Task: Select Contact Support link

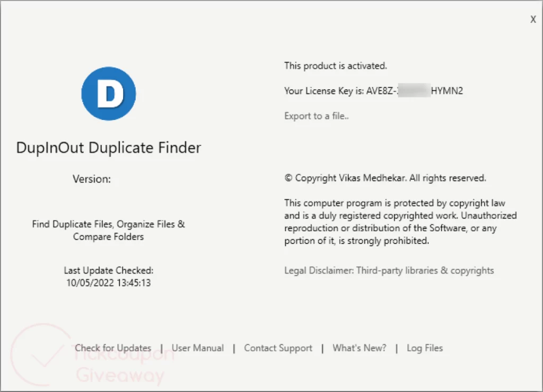Action: coord(278,348)
